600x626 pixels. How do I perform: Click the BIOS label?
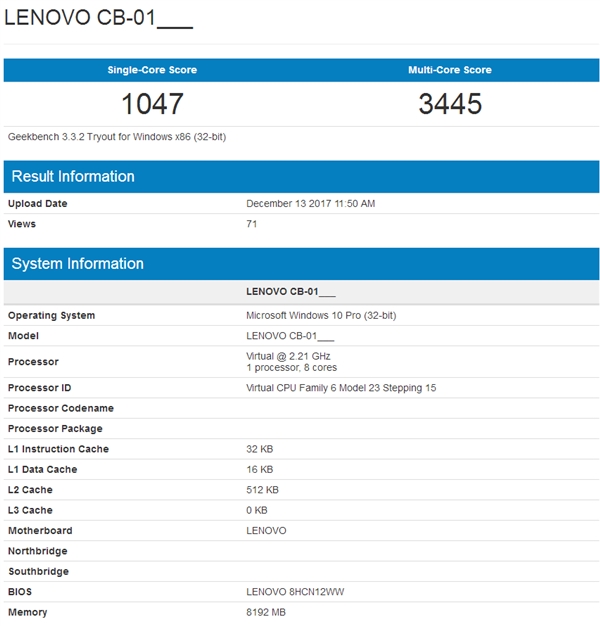[x=20, y=592]
